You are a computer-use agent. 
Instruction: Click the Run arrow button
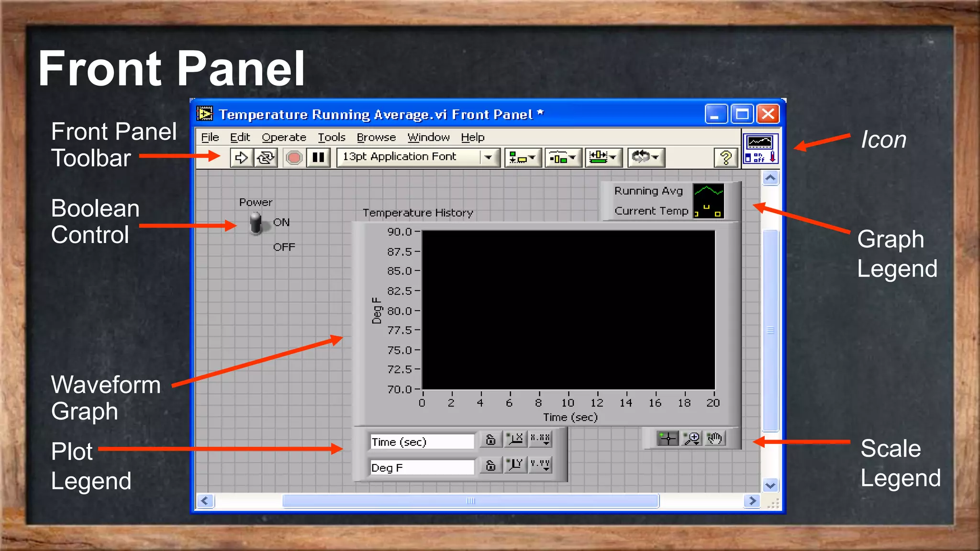tap(241, 157)
